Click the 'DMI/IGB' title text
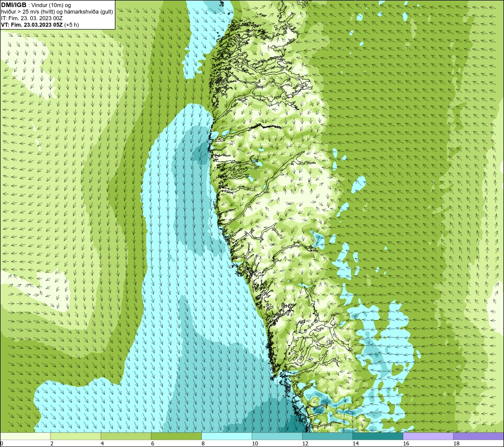 pyautogui.click(x=14, y=5)
